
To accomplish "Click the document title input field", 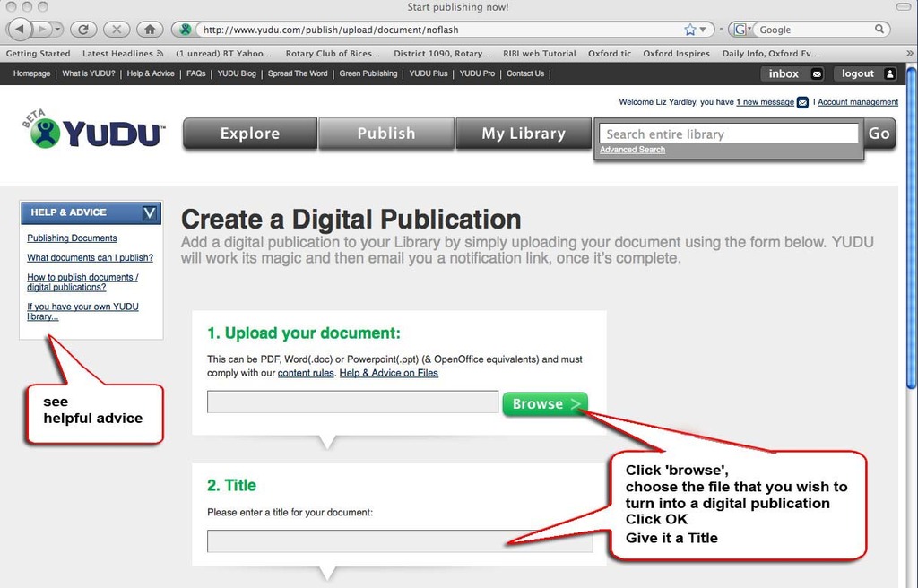I will pyautogui.click(x=400, y=541).
